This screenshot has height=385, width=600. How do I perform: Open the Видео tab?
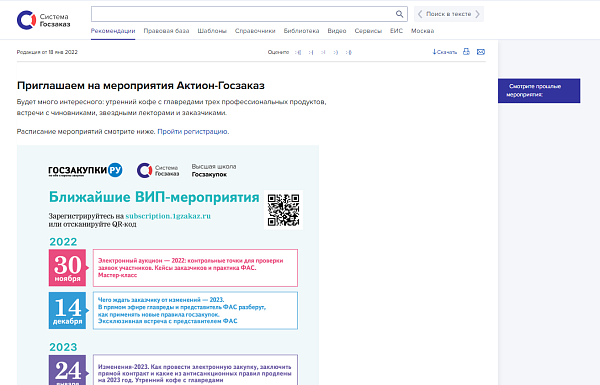[x=337, y=31]
